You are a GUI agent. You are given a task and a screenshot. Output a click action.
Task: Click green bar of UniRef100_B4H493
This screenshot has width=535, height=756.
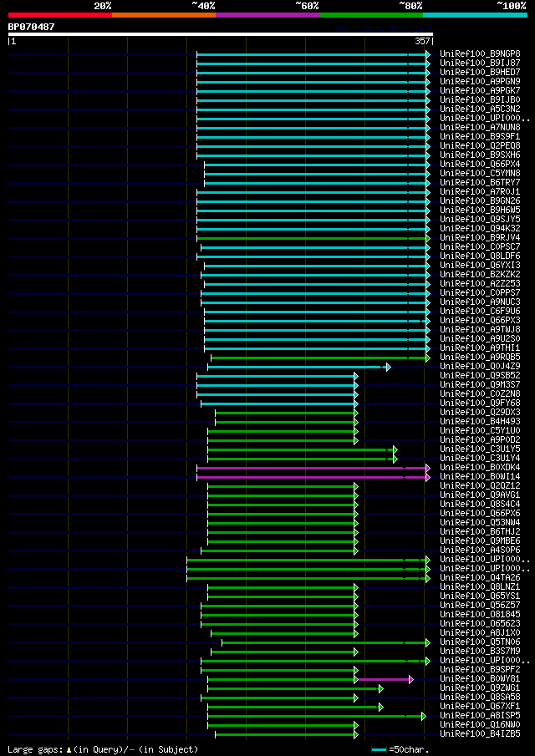[x=284, y=423]
